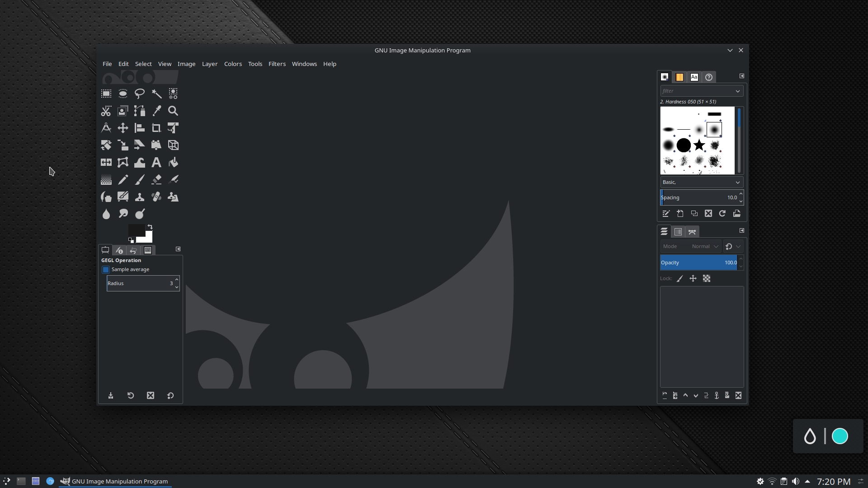868x488 pixels.
Task: Select the Fuzzy Select magic wand tool
Action: click(x=156, y=94)
